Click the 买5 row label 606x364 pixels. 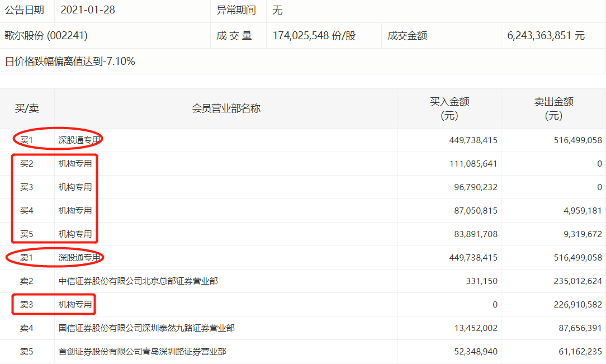[x=27, y=234]
